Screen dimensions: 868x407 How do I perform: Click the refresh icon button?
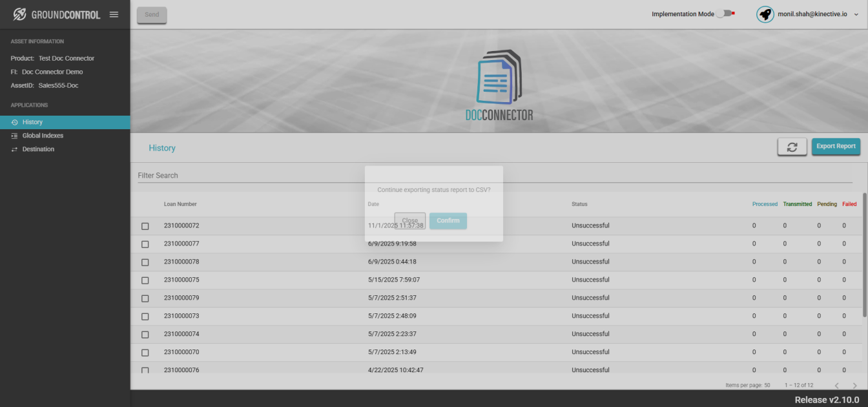coord(792,147)
